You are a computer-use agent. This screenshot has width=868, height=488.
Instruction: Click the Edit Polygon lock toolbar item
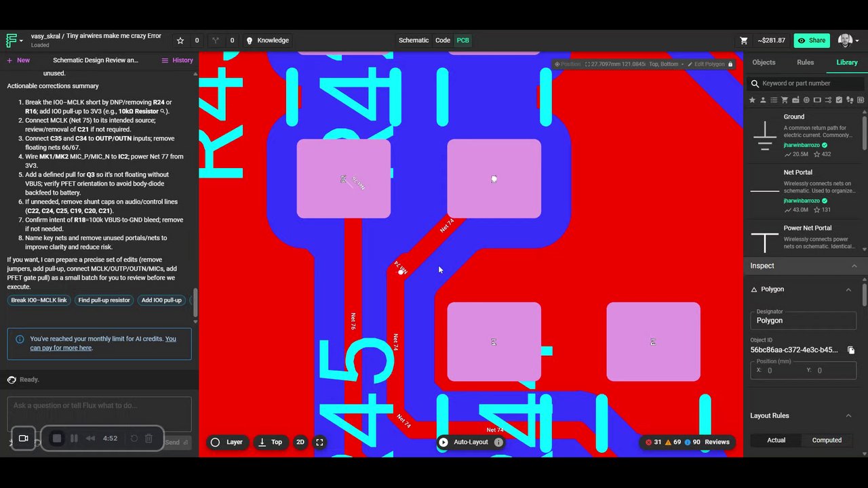710,64
